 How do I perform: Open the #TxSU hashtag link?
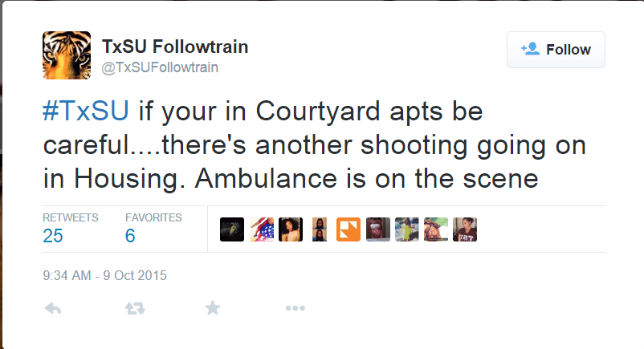point(86,111)
